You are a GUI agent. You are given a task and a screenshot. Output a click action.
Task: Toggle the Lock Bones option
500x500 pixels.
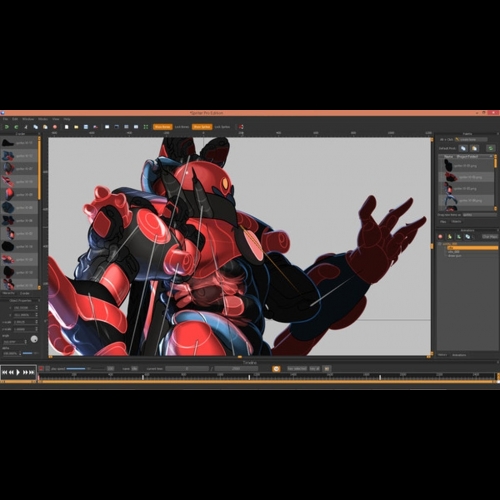pyautogui.click(x=182, y=127)
